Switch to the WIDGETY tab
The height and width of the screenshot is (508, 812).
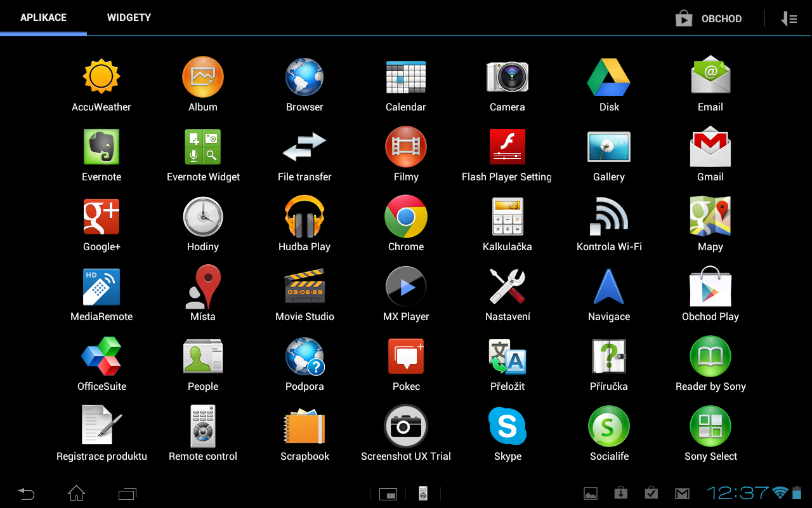point(129,17)
